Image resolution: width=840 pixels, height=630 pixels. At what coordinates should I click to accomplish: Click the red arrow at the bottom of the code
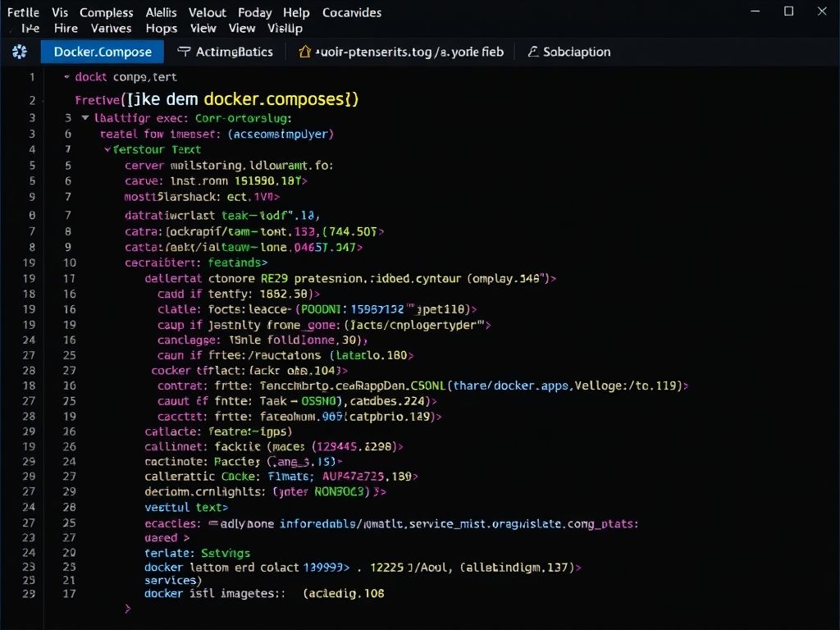coord(127,609)
